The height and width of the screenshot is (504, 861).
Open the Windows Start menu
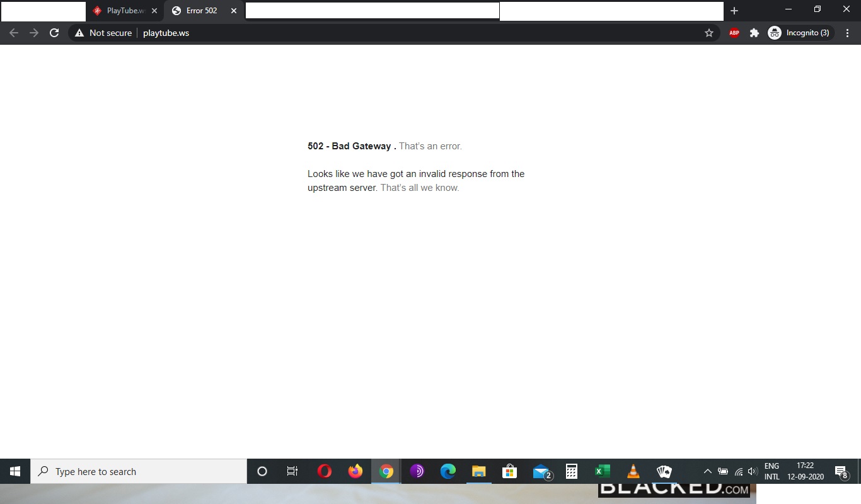pyautogui.click(x=15, y=471)
